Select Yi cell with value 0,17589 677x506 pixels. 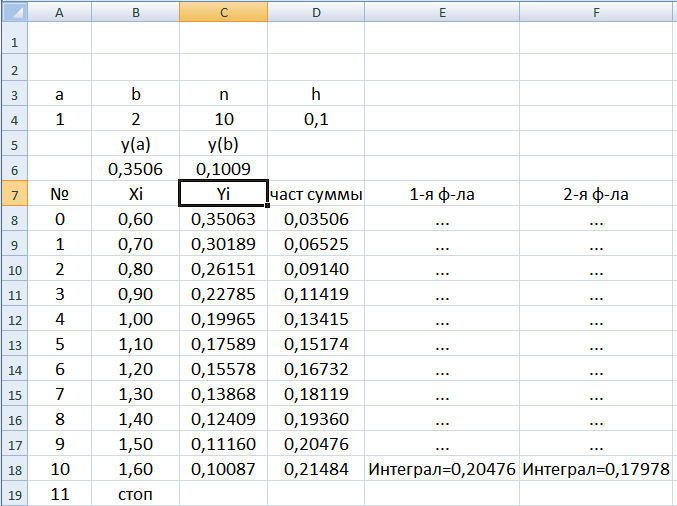click(x=224, y=344)
